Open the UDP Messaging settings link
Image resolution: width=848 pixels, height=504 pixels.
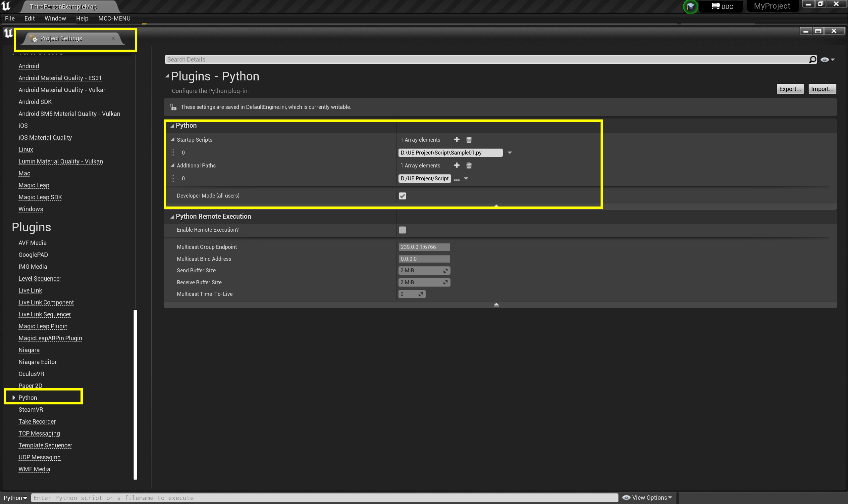pyautogui.click(x=39, y=457)
